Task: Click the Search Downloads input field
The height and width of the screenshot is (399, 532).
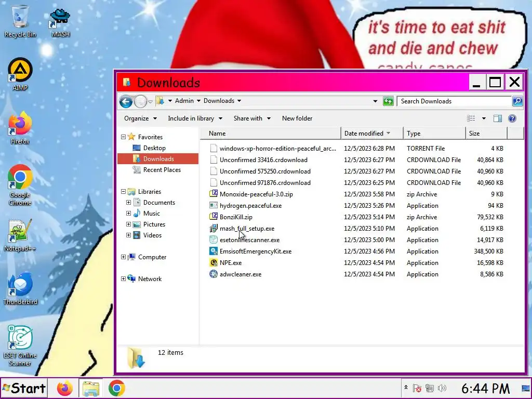Action: [x=454, y=101]
